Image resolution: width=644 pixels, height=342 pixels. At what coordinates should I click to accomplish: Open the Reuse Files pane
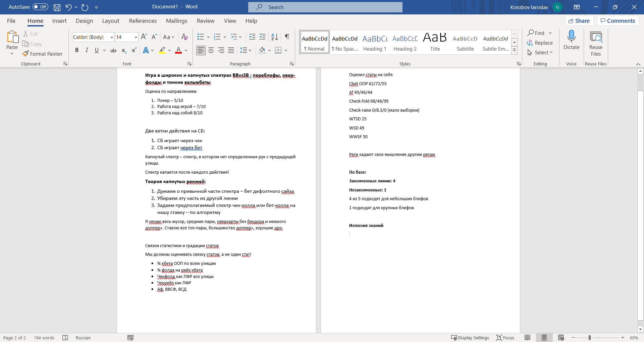coord(596,44)
